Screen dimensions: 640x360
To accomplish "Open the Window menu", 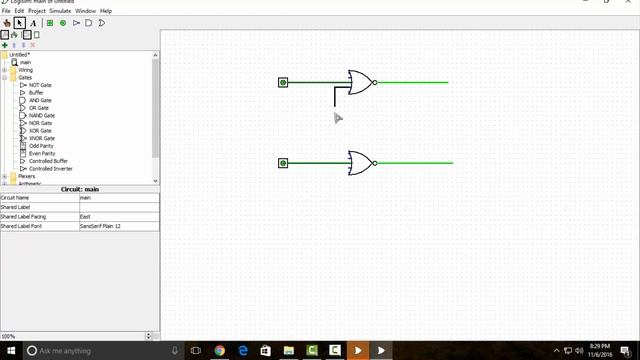I will click(85, 11).
